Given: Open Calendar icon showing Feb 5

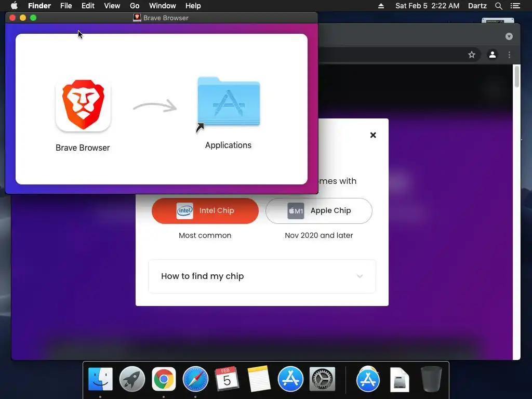Looking at the screenshot, I should (x=227, y=379).
